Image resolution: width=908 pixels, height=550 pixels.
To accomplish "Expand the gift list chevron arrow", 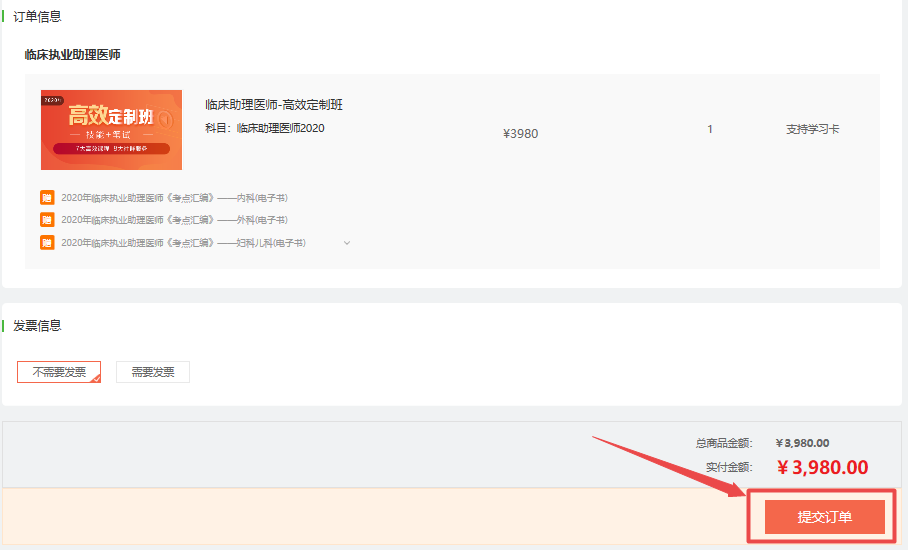I will pyautogui.click(x=347, y=243).
